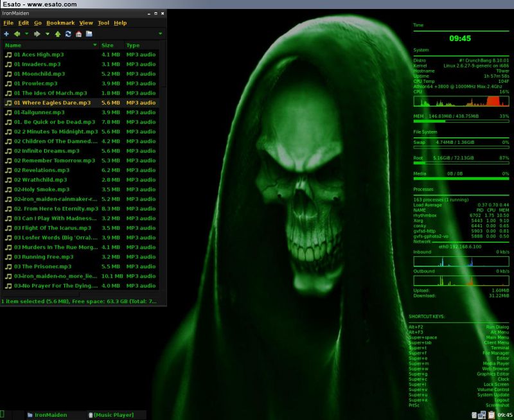The width and height of the screenshot is (514, 420).
Task: Expand the toolbar overflow arrow at the far end
Action: [x=160, y=34]
